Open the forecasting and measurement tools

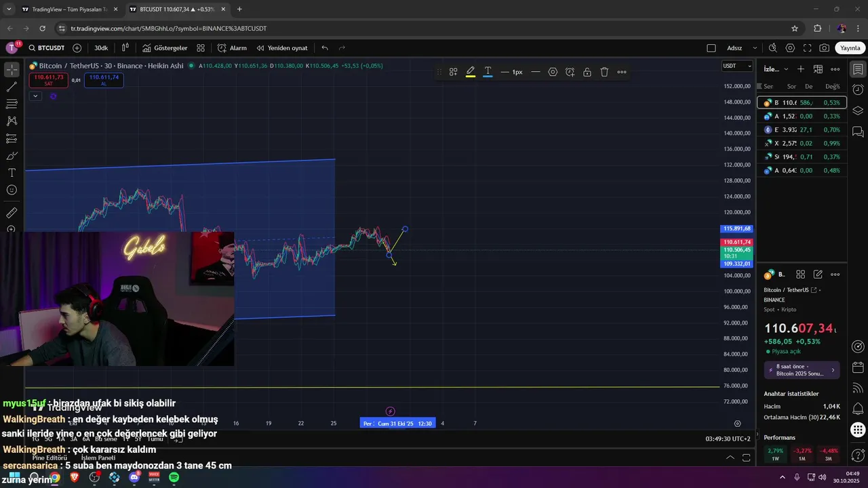point(12,138)
